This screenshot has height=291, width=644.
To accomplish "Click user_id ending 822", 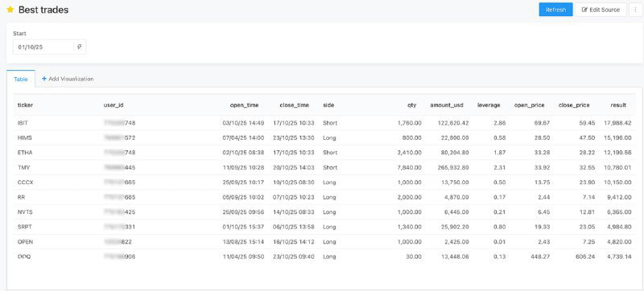I will pyautogui.click(x=118, y=242).
